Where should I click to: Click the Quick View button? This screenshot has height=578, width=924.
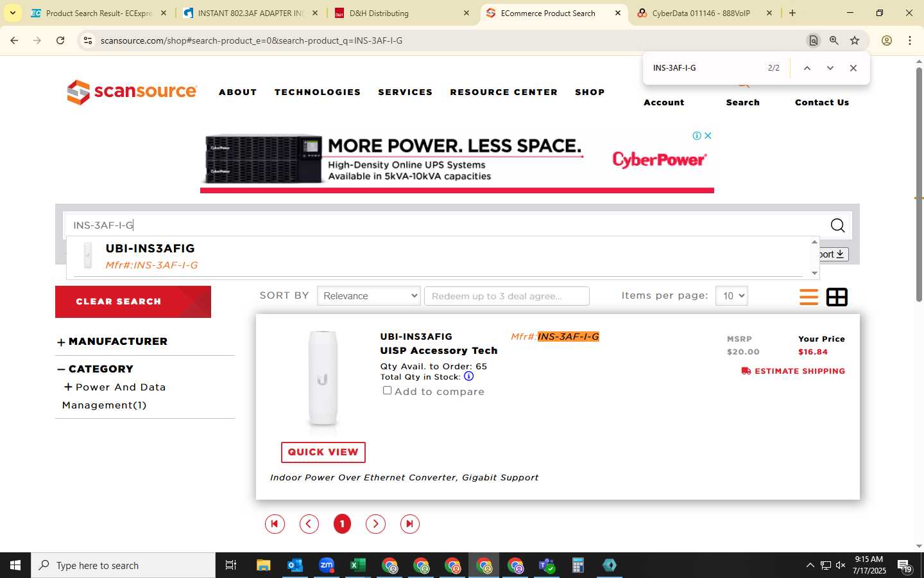click(x=323, y=452)
